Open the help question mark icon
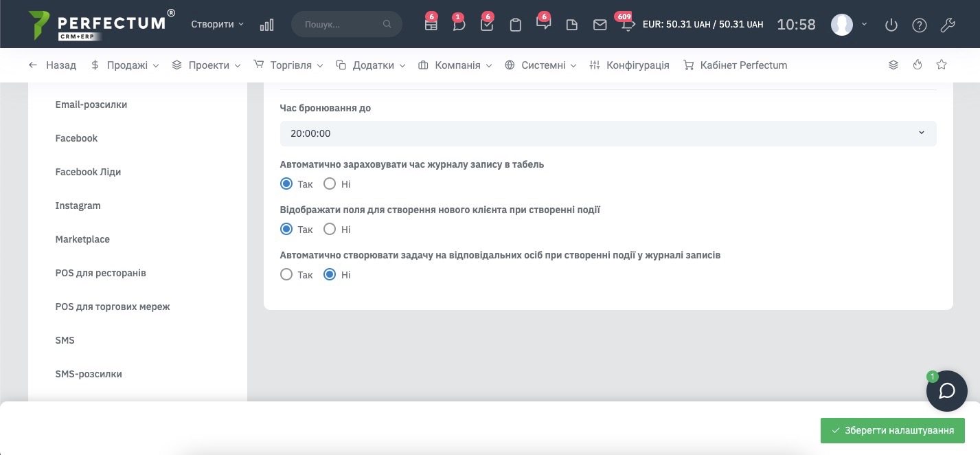The width and height of the screenshot is (980, 455). [919, 25]
